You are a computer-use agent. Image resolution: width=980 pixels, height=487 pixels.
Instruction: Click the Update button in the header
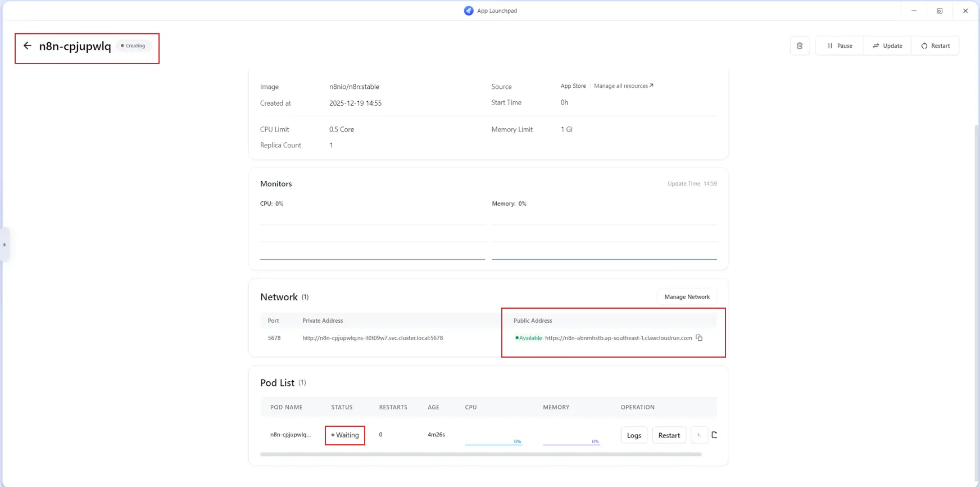[887, 46]
